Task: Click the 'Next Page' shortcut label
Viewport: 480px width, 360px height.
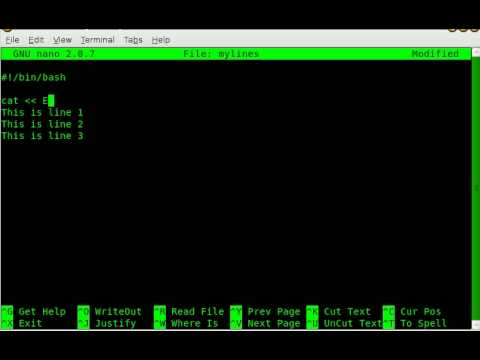Action: point(274,323)
